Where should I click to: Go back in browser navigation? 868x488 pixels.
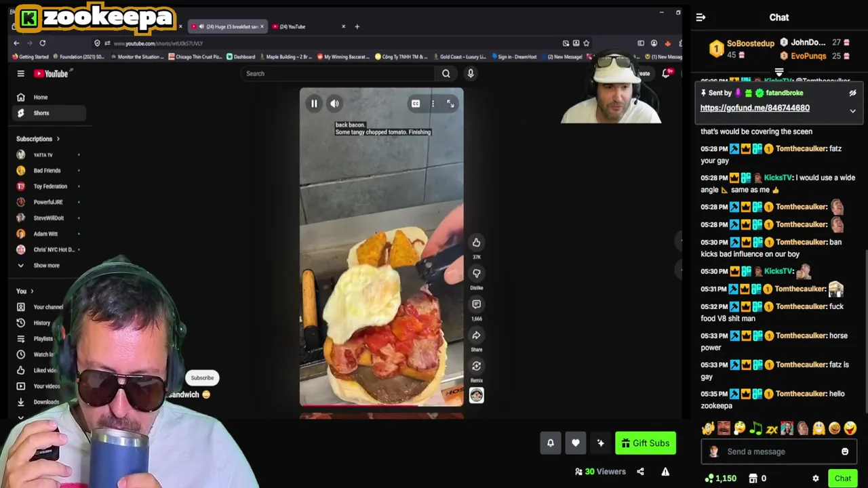[x=16, y=43]
